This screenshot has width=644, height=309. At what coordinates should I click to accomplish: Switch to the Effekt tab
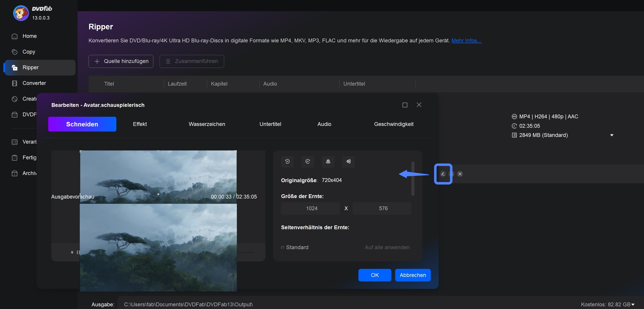click(139, 124)
